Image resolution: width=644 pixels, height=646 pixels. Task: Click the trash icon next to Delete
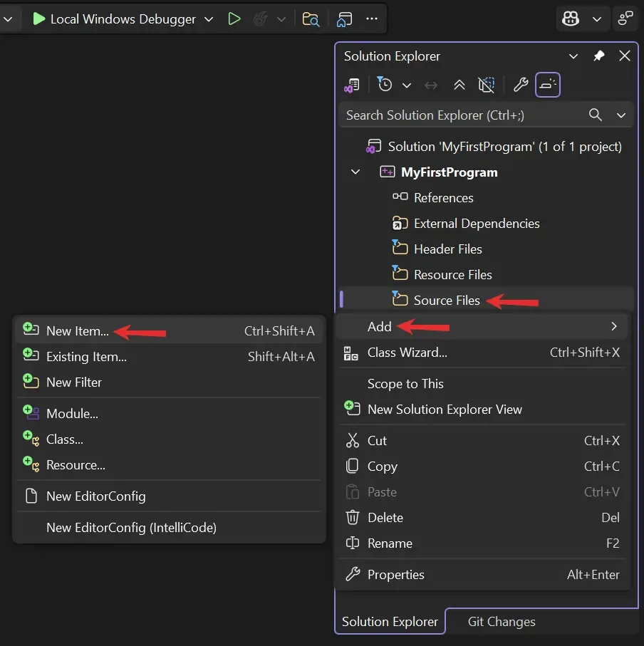(353, 518)
